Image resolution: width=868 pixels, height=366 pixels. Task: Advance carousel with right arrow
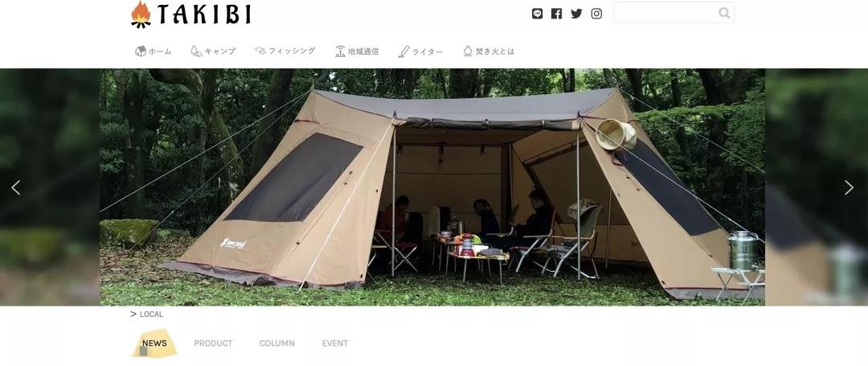849,187
